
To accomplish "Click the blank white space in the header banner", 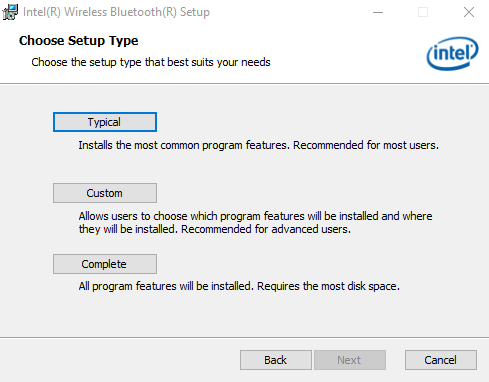I will pos(347,50).
